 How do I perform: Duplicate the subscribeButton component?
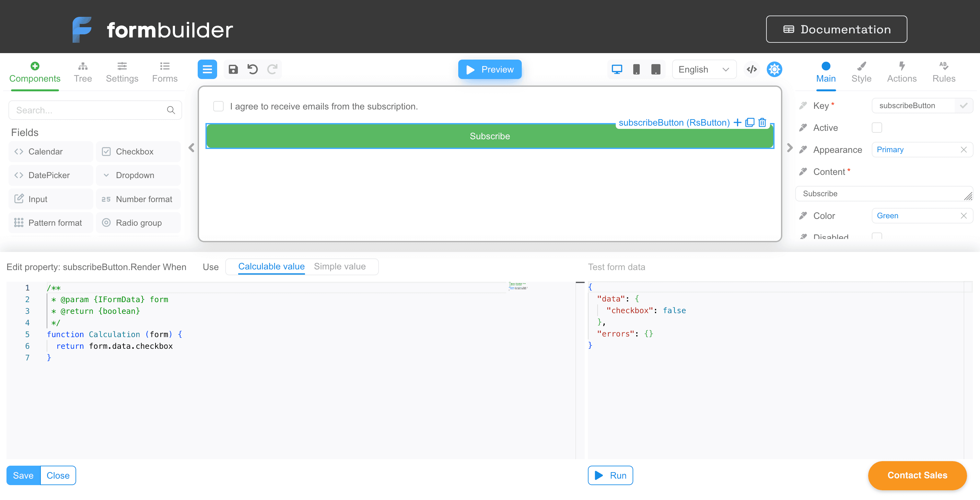click(750, 122)
